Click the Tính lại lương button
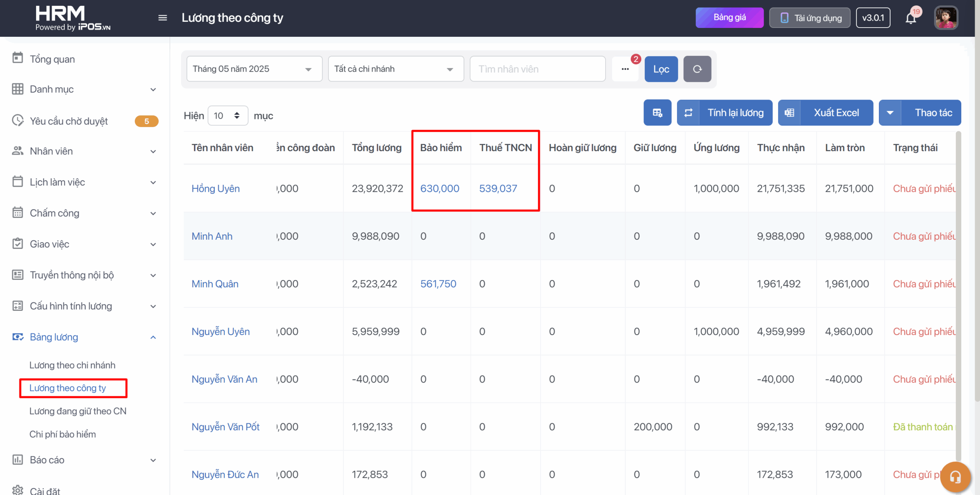Screen dimensions: 980x495 [725, 113]
